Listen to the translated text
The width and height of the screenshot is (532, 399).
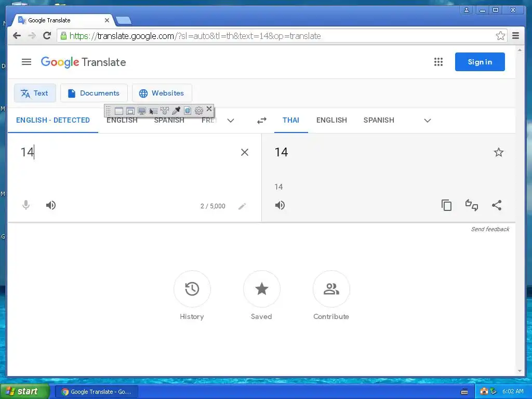click(280, 205)
